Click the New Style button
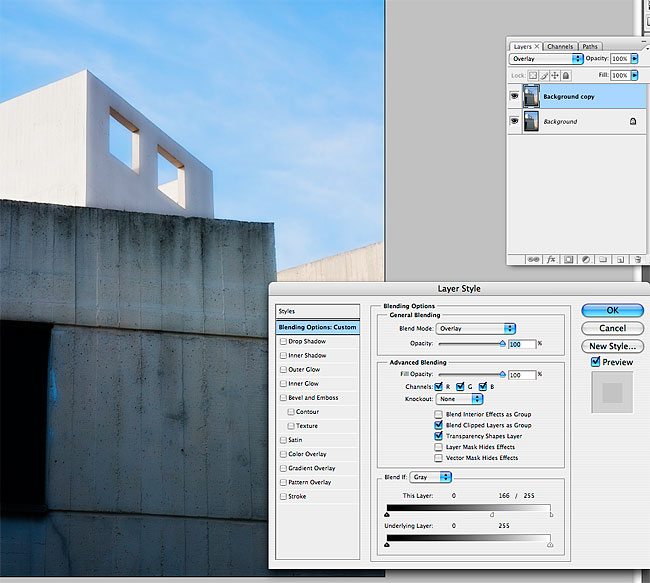The height and width of the screenshot is (583, 650). coord(612,346)
